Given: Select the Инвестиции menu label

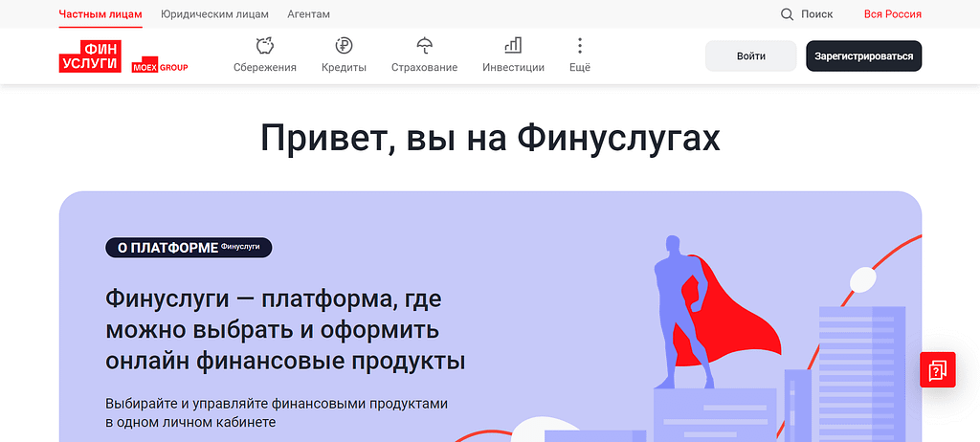Looking at the screenshot, I should [513, 68].
